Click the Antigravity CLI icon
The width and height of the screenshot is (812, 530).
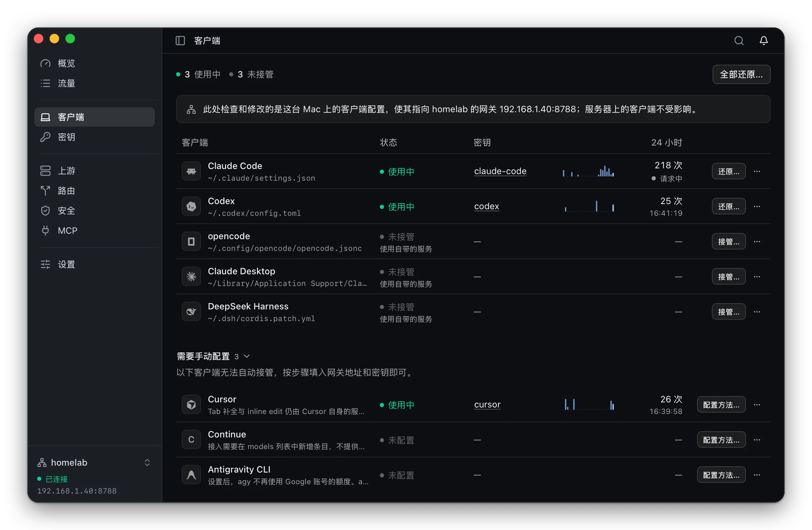(x=191, y=475)
